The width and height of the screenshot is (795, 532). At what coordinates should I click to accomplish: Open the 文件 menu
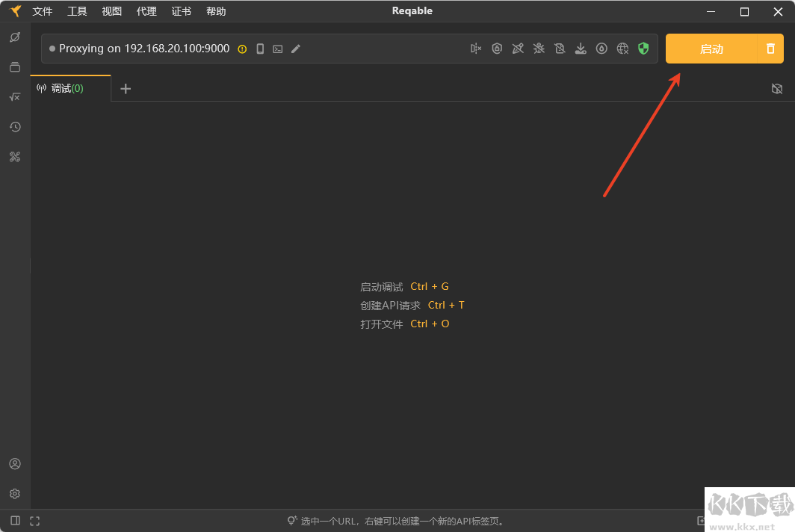(x=43, y=11)
